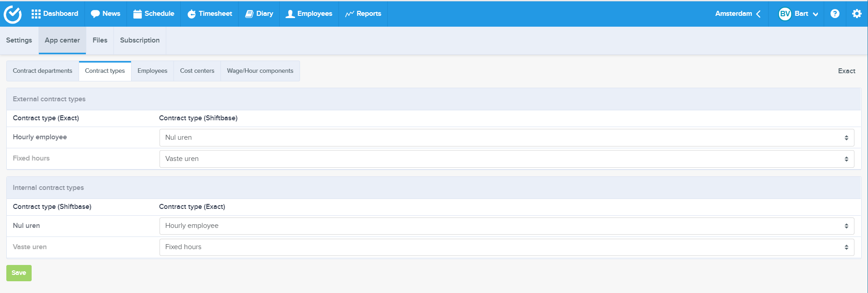868x293 pixels.
Task: Open the Wage/Hour components tab
Action: pos(260,71)
